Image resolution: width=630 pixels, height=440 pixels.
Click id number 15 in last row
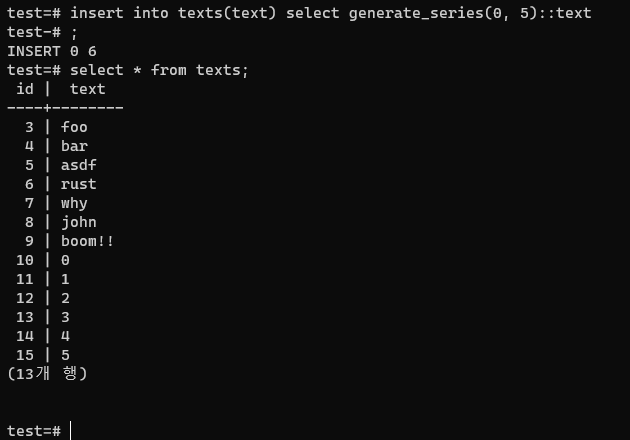click(x=25, y=354)
